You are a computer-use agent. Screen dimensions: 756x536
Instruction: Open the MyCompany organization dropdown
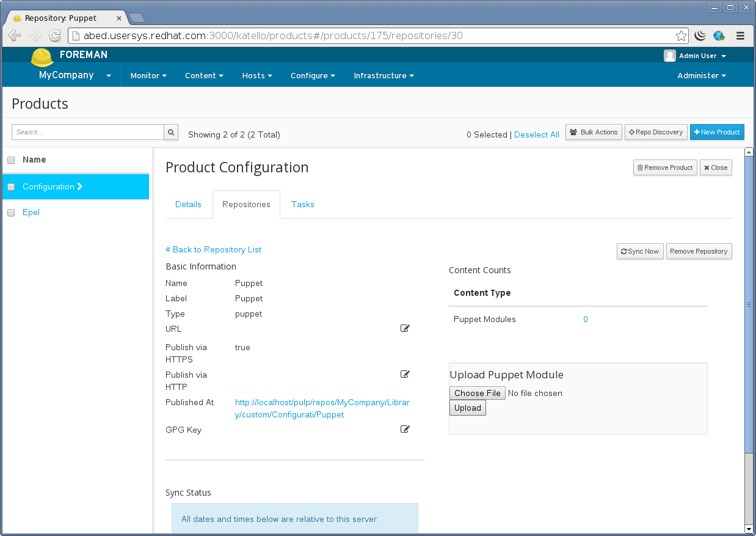point(75,75)
